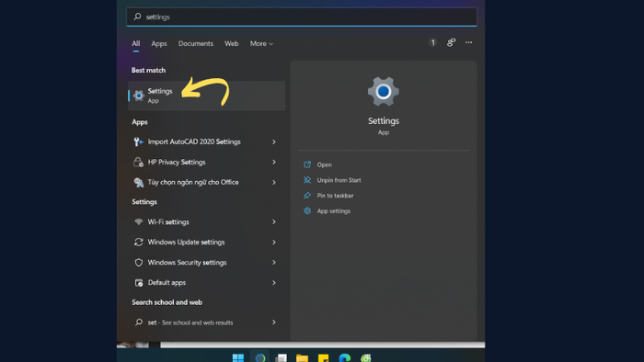Click the Windows Start button on taskbar
The image size is (644, 362).
(x=238, y=357)
